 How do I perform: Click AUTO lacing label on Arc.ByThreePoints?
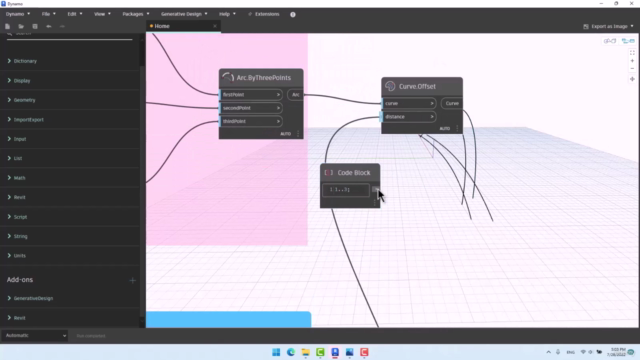[x=285, y=134]
